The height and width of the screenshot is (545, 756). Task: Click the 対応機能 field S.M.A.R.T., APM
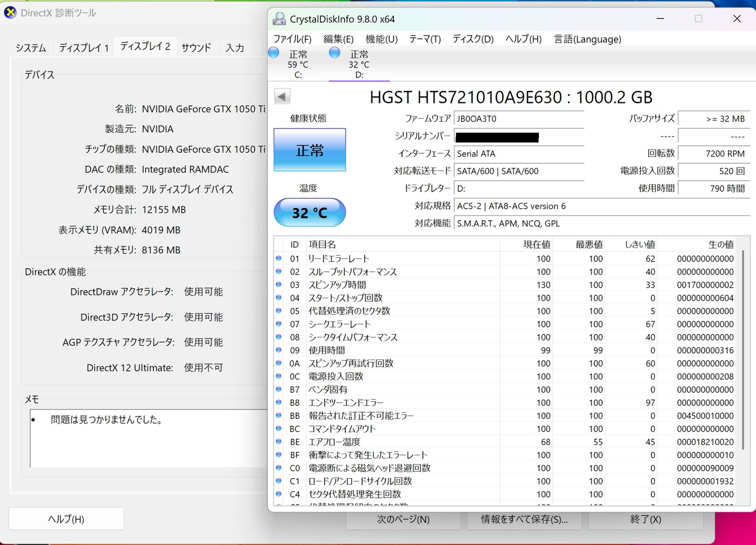602,223
